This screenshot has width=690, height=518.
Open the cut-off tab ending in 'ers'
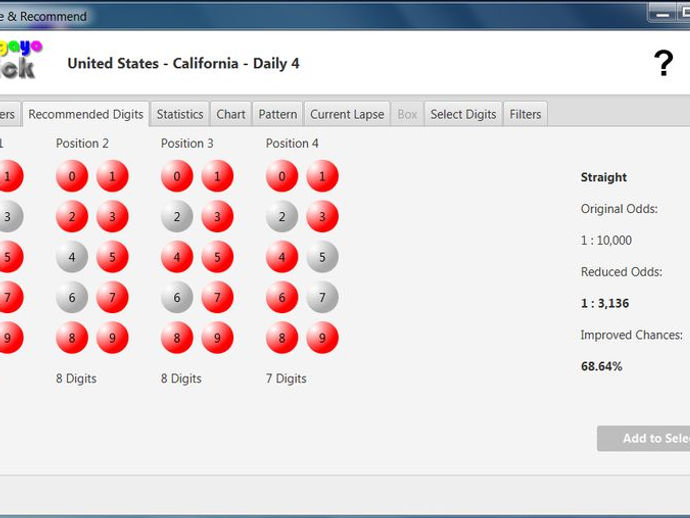point(9,114)
